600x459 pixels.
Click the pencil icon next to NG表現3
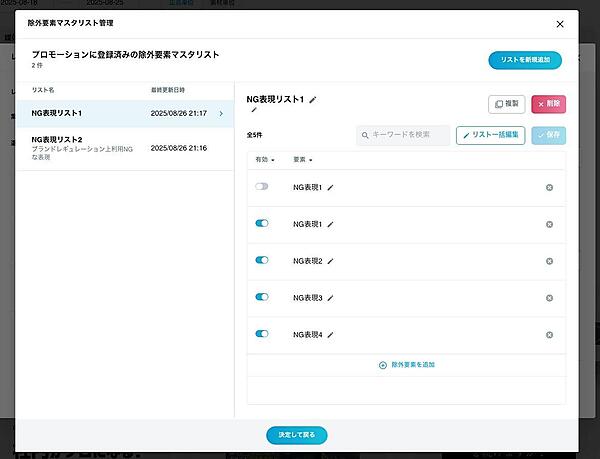click(x=331, y=297)
